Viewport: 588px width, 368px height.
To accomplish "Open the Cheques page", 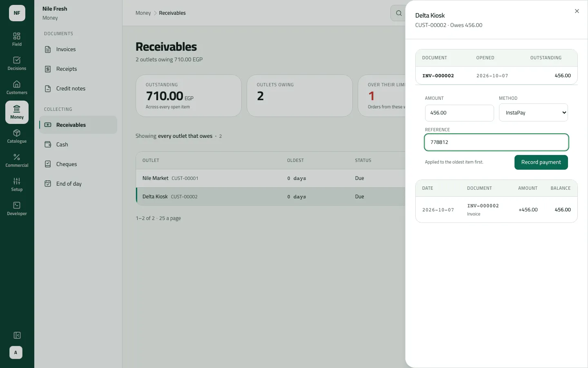I will (x=78, y=164).
